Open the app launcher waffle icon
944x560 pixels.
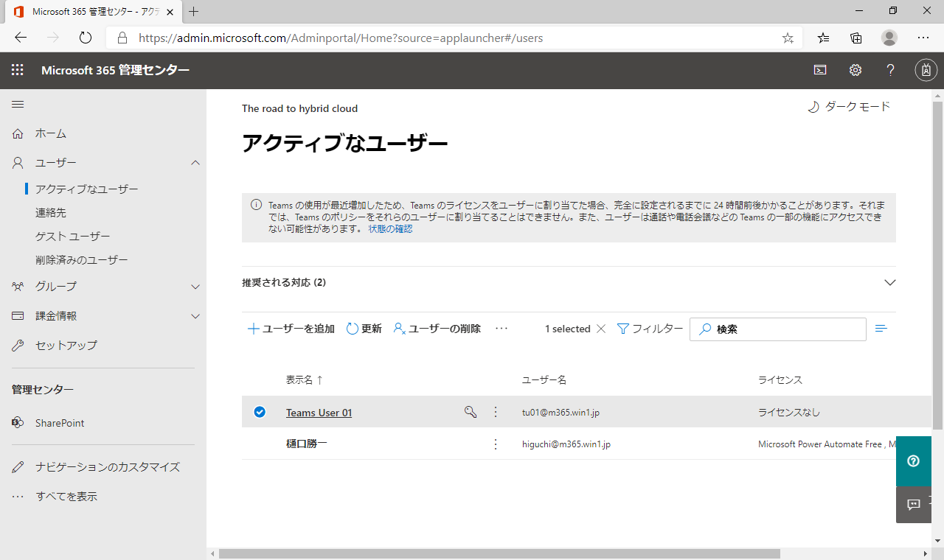click(x=18, y=70)
